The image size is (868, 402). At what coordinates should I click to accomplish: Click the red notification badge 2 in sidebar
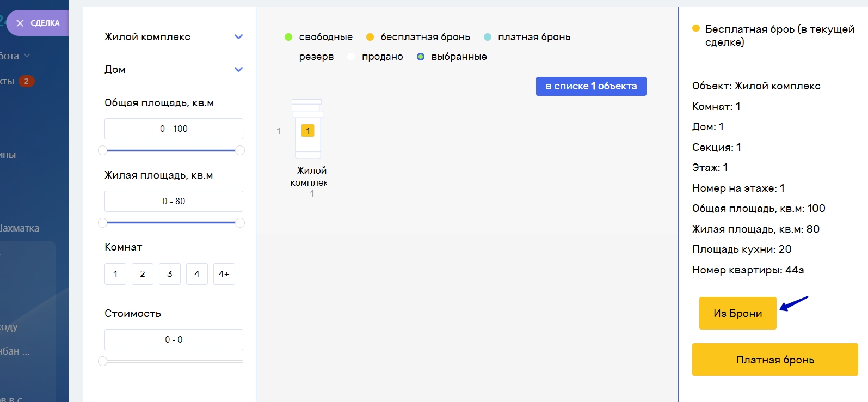26,81
